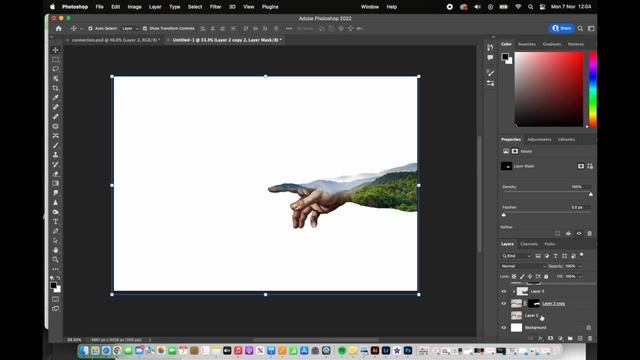
Task: Click the New group folder icon
Action: [570, 338]
